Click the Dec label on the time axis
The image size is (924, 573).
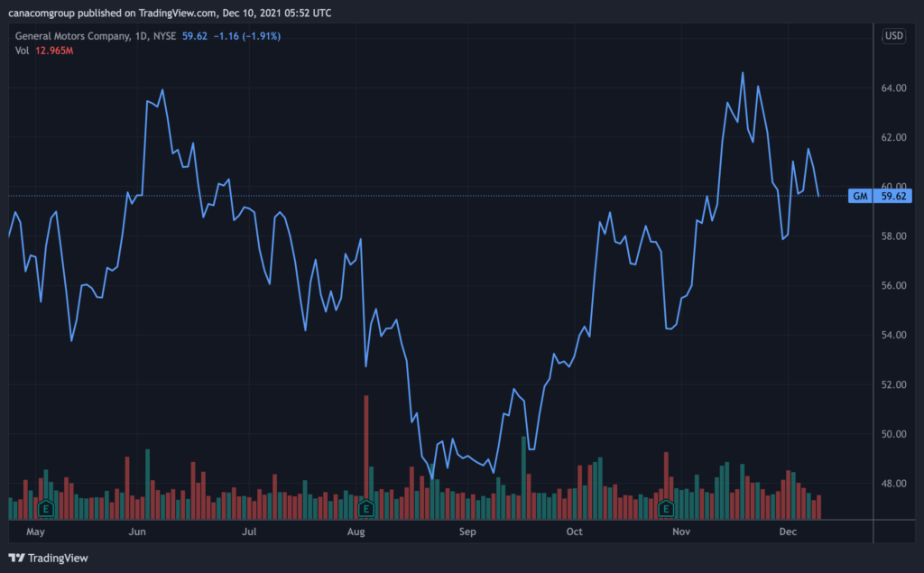click(788, 531)
